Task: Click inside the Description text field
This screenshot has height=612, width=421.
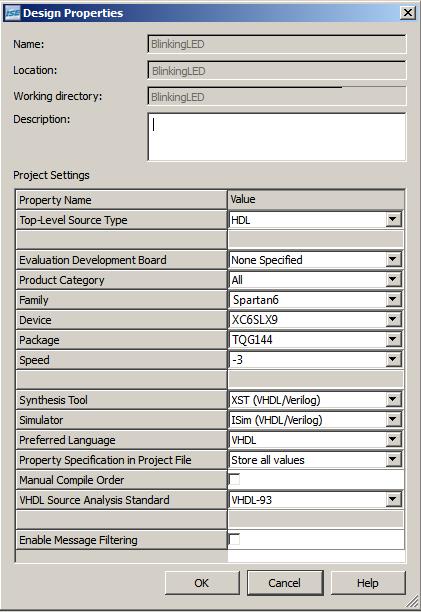Action: click(x=277, y=137)
